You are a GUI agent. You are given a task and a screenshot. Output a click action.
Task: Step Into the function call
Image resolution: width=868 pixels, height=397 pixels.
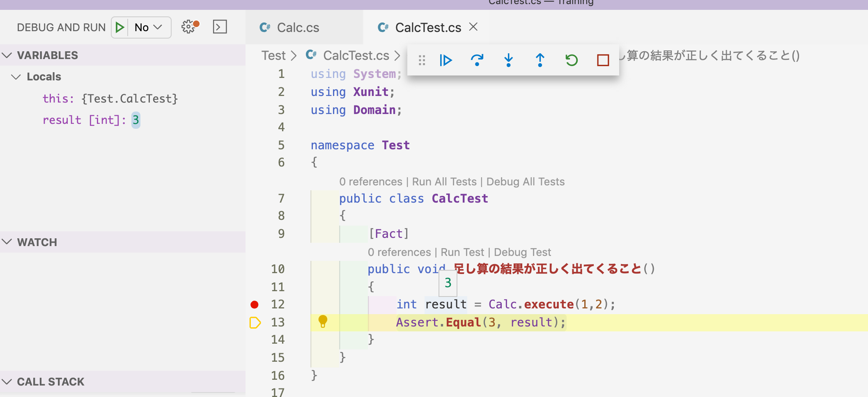click(509, 60)
